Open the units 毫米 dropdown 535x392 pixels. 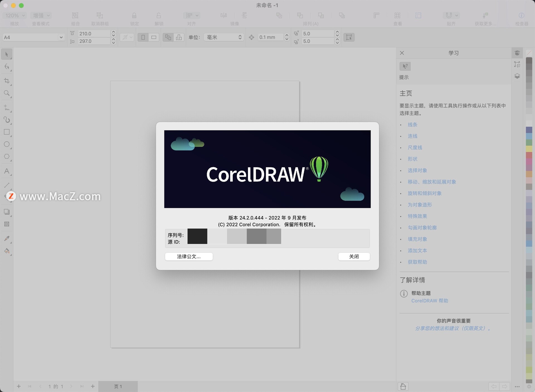[x=224, y=37]
